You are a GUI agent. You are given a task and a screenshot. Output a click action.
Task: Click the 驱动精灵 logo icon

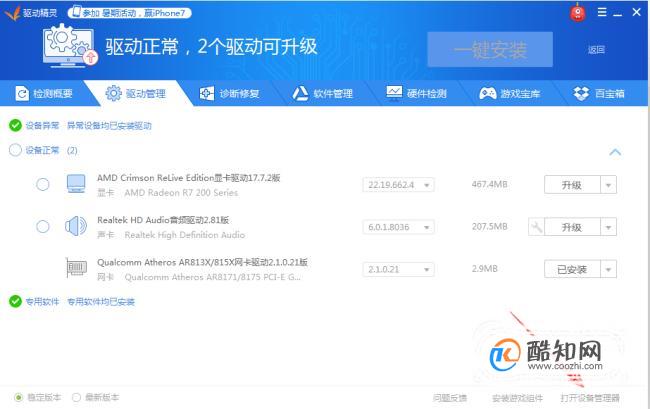pos(12,13)
